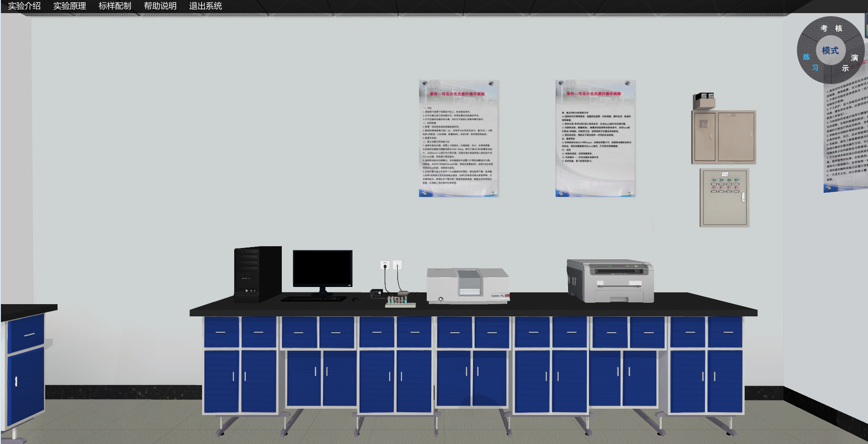Select the cuvette rack with sample tubes
Screen dimensions: 868x444
point(400,302)
